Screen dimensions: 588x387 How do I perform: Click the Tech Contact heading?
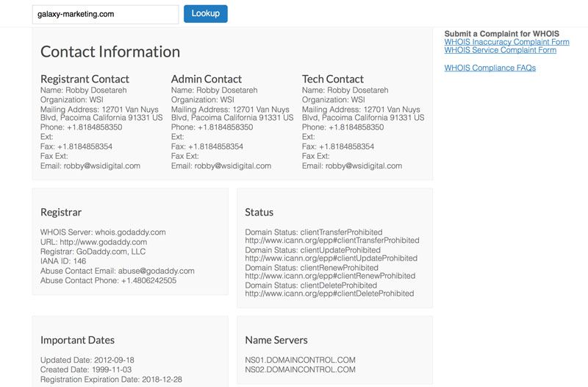pos(333,79)
